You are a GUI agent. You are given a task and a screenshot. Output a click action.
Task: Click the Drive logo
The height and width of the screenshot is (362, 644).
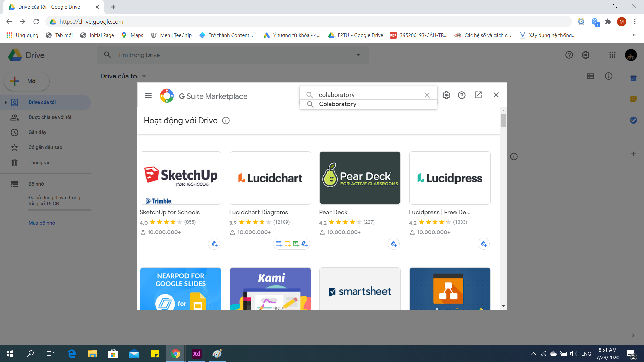tap(26, 55)
